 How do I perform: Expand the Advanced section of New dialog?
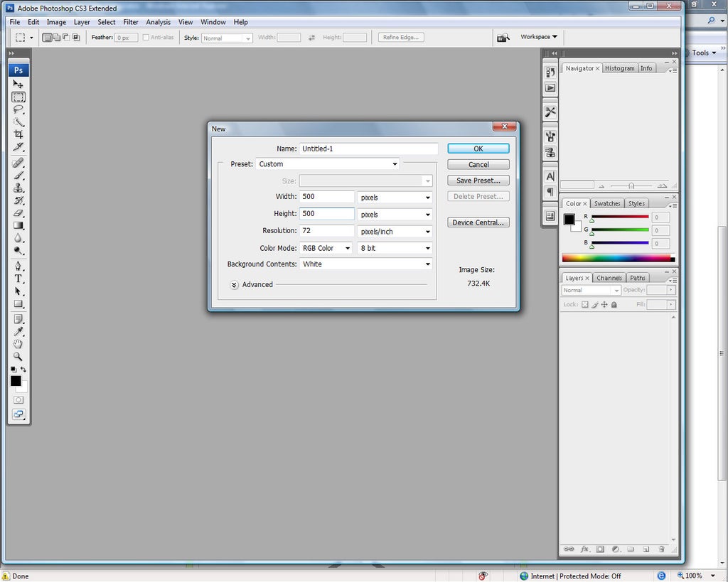(x=234, y=284)
